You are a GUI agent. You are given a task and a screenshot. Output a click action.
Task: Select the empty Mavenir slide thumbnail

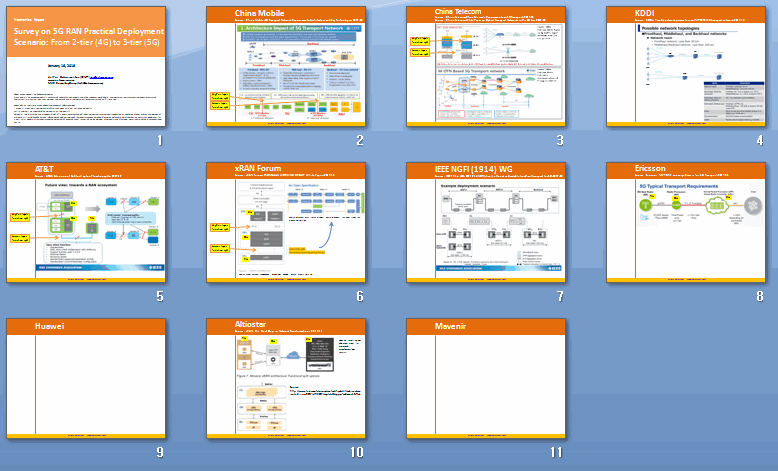click(486, 379)
